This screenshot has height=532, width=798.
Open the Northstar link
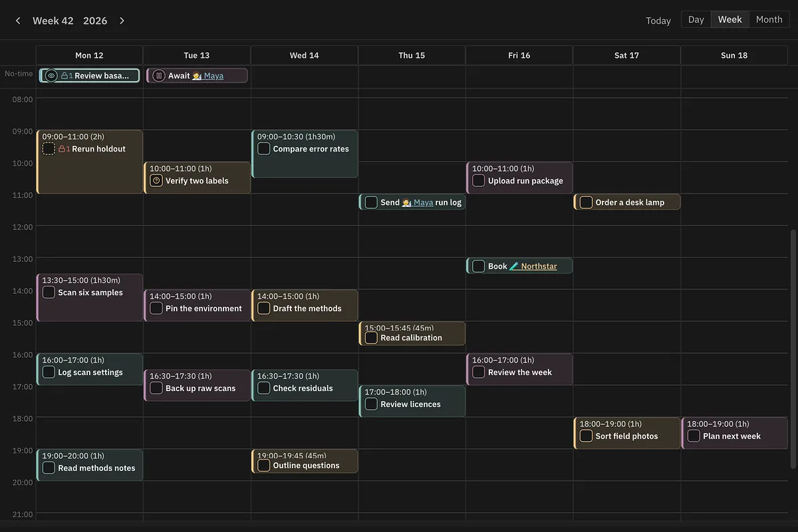coord(533,266)
